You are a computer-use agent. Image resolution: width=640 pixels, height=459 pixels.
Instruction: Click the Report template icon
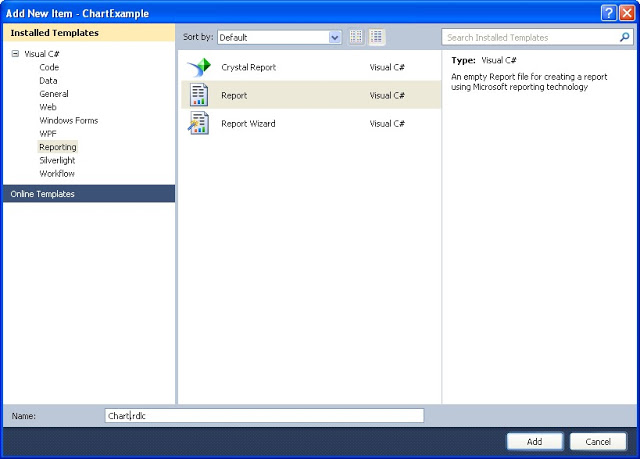click(x=199, y=95)
